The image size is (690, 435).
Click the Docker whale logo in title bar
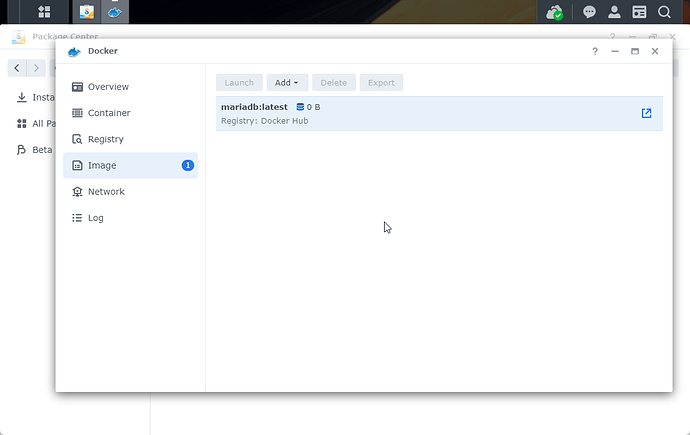[x=74, y=52]
